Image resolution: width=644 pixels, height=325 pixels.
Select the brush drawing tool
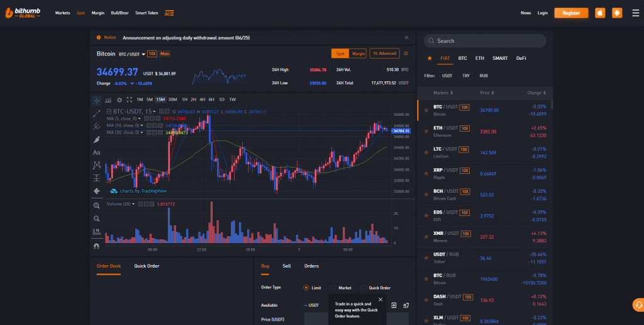(x=96, y=139)
